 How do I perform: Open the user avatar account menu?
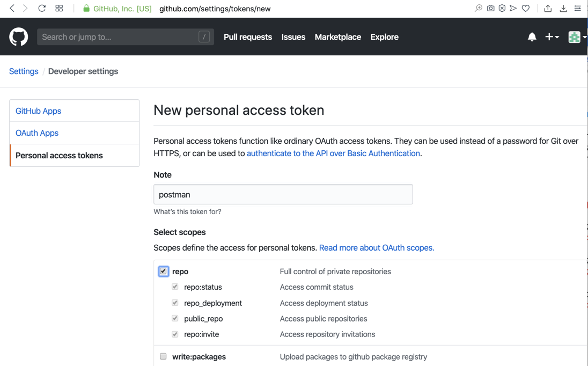click(x=576, y=37)
